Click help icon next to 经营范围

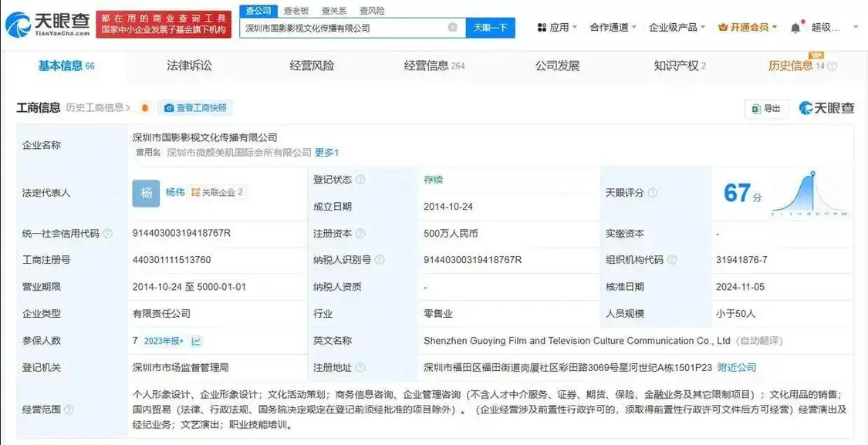[x=69, y=410]
